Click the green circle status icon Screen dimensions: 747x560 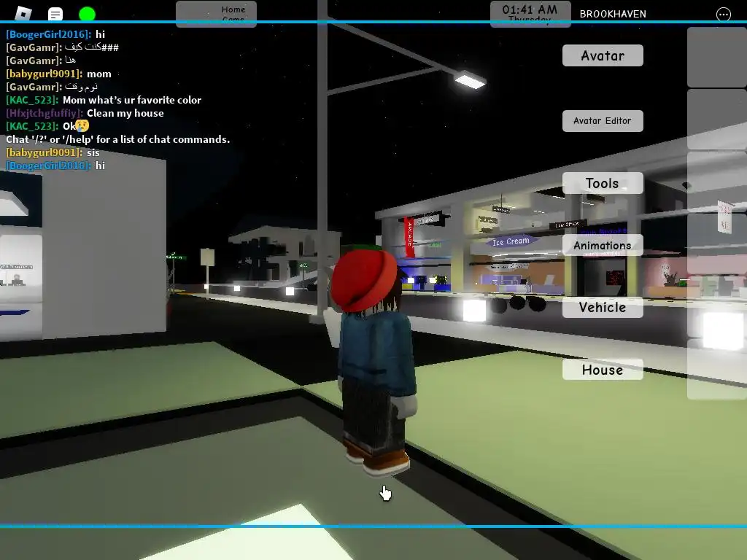click(x=87, y=15)
